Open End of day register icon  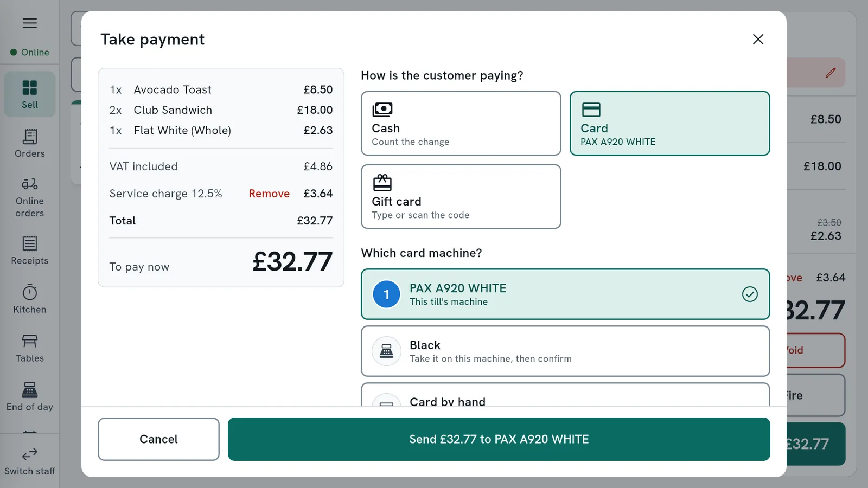pos(30,389)
